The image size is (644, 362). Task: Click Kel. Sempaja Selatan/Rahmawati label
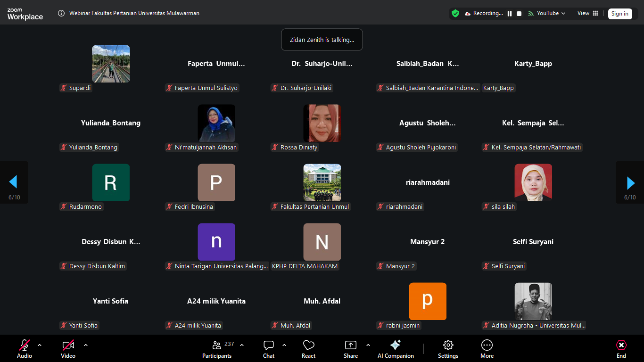point(537,147)
